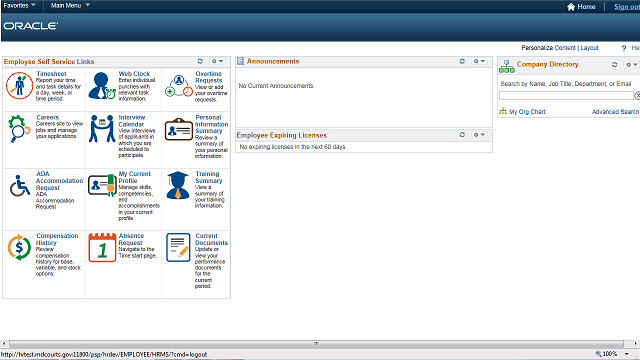This screenshot has width=640, height=360.
Task: Click the help question mark icon
Action: pos(624,48)
